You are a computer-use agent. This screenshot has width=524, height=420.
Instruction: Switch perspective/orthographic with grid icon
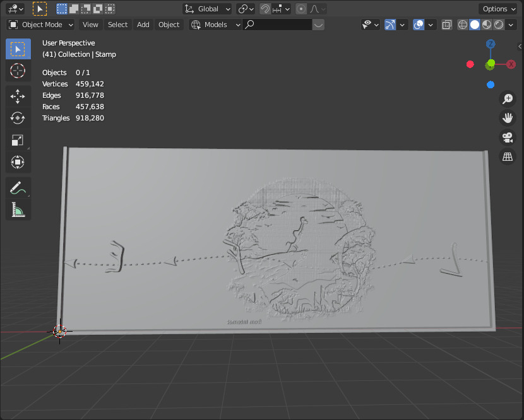pyautogui.click(x=508, y=156)
